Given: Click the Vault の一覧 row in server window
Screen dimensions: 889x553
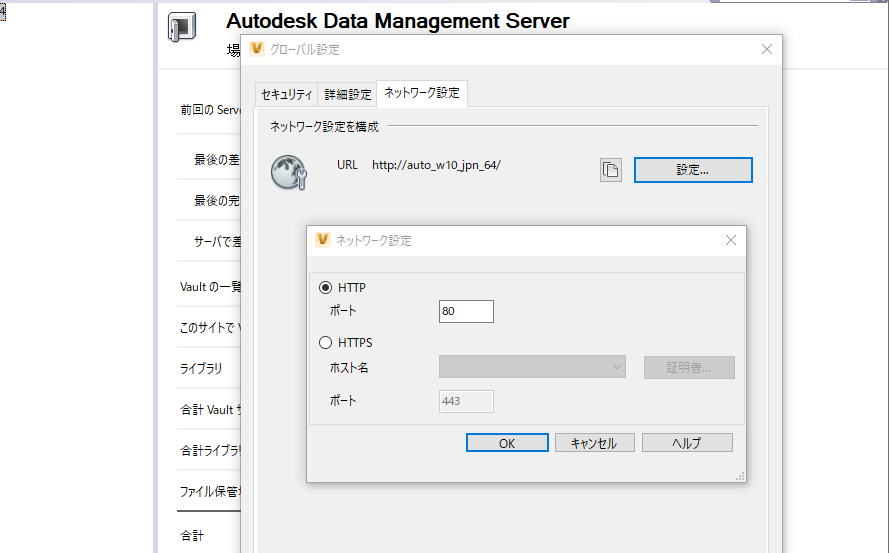Looking at the screenshot, I should point(210,287).
